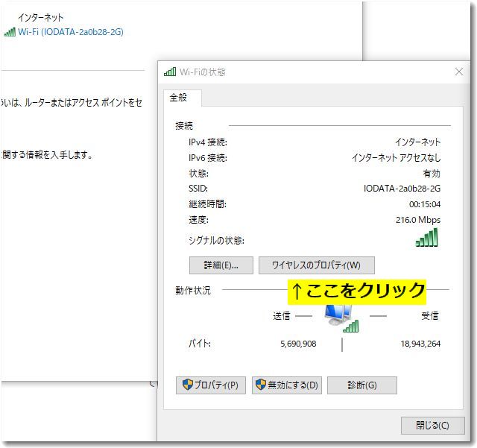Close the Wi-Fi status dialog with the X
477x448 pixels.
coord(459,72)
